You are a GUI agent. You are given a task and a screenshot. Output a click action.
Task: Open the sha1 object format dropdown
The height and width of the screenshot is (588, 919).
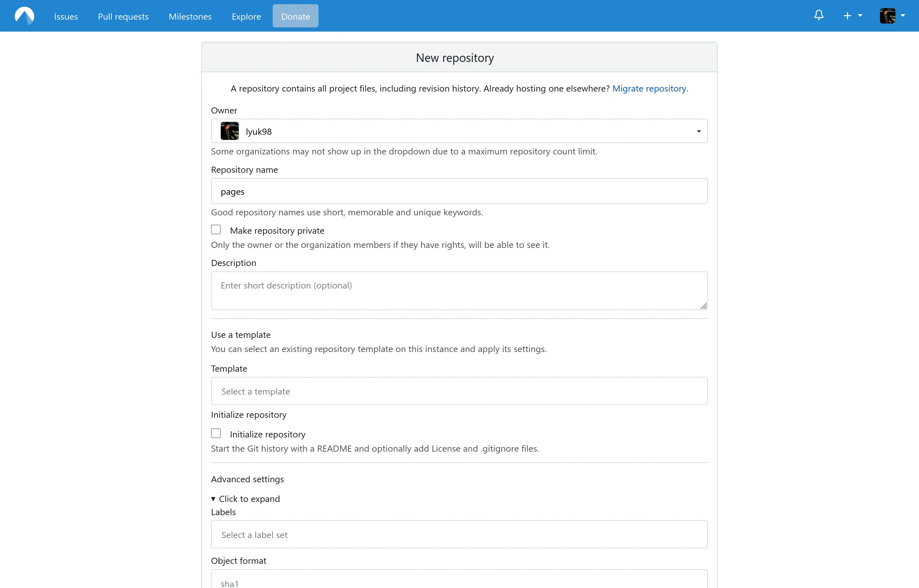[x=459, y=582]
